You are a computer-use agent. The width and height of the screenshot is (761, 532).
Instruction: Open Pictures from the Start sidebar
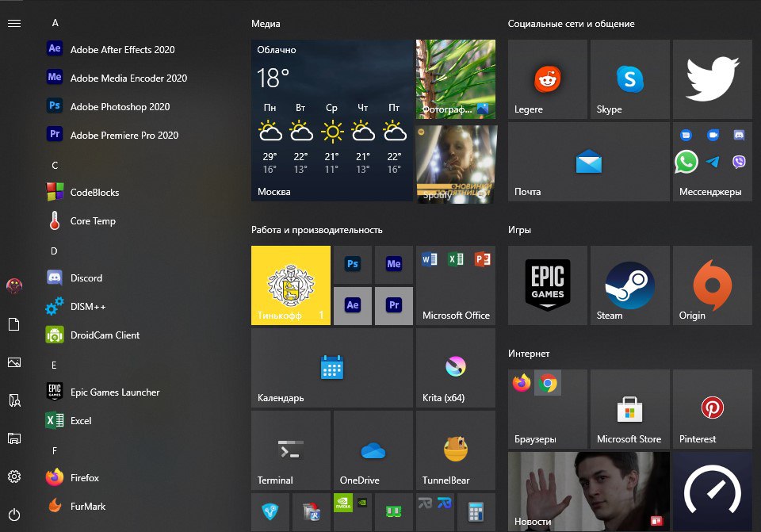pyautogui.click(x=14, y=362)
